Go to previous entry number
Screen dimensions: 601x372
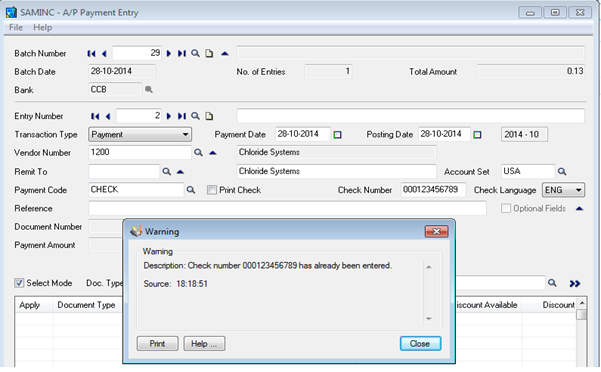click(x=108, y=116)
